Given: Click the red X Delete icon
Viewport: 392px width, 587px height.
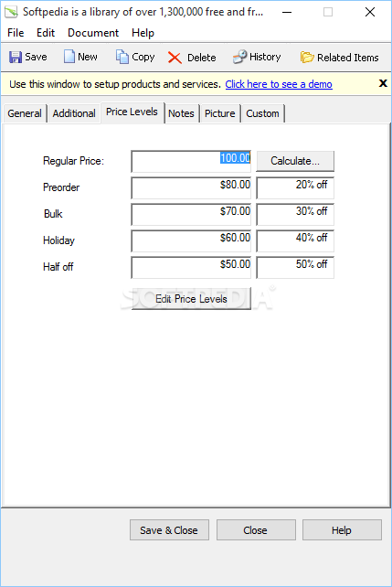Looking at the screenshot, I should [x=175, y=58].
